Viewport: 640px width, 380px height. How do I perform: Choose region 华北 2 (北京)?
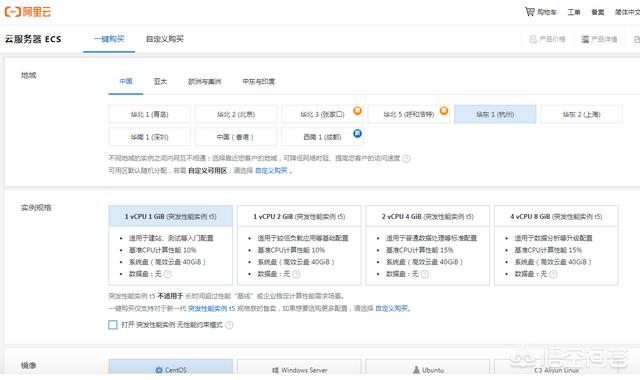[236, 114]
